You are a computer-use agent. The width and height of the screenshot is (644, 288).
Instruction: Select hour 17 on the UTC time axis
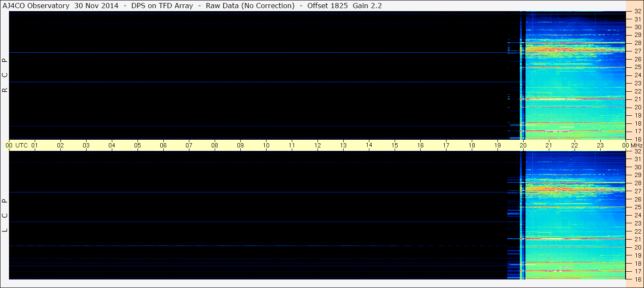coord(446,145)
